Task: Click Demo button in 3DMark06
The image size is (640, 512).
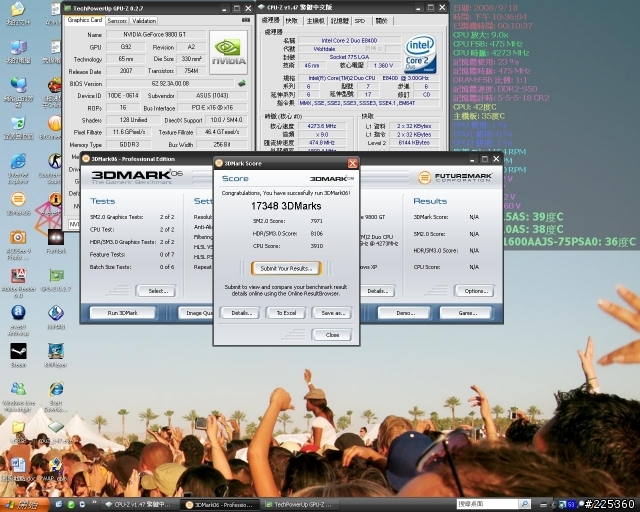Action: tap(404, 313)
